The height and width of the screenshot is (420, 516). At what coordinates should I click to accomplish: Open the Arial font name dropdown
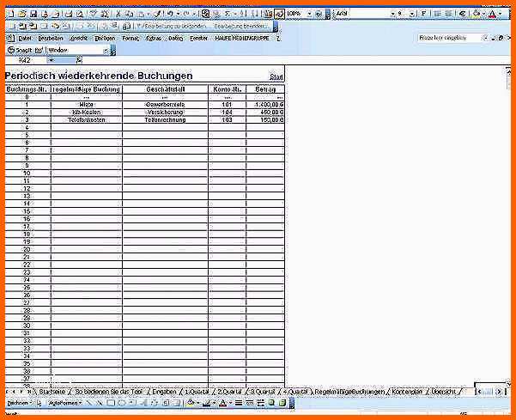(x=392, y=14)
